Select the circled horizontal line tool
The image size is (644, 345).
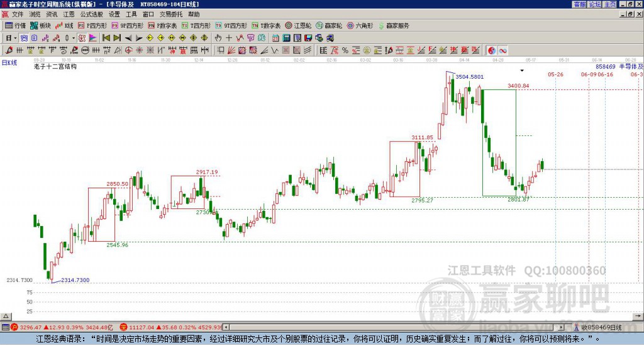85,50
